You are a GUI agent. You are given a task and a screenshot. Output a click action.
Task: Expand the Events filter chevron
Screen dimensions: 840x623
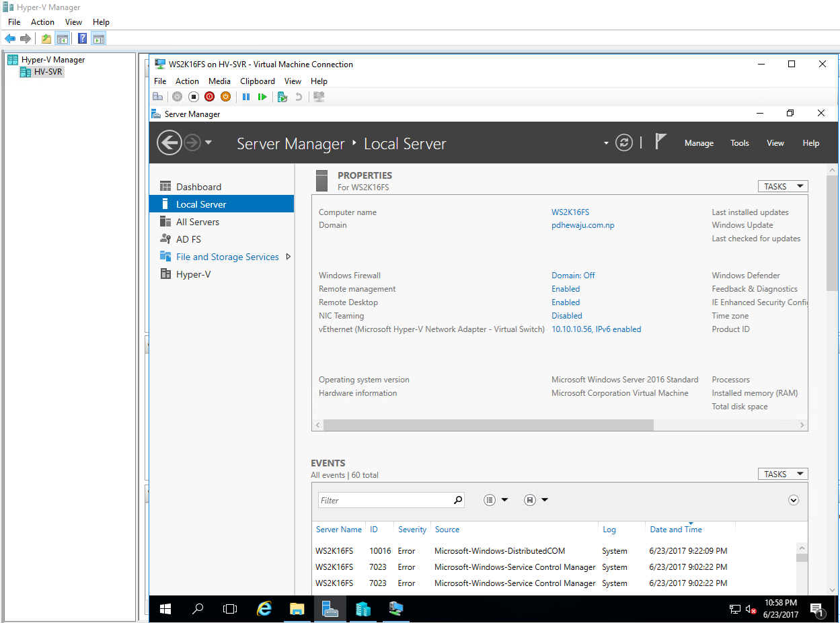click(x=794, y=500)
